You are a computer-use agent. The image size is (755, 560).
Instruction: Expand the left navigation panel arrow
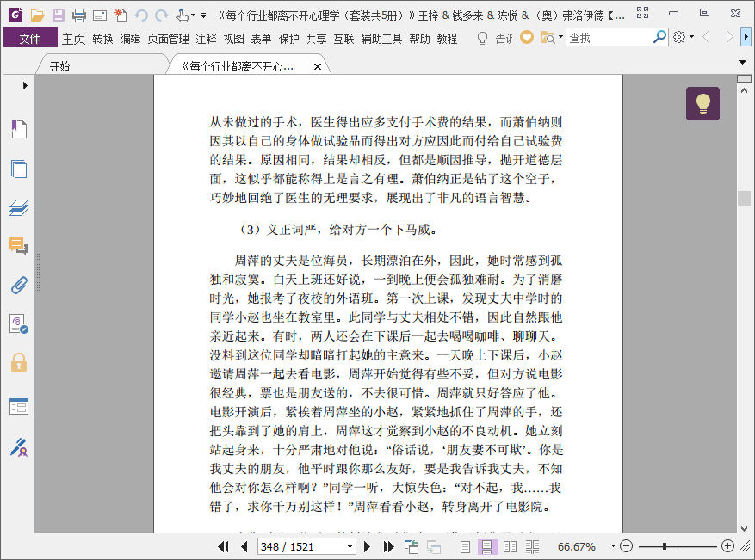click(x=25, y=85)
